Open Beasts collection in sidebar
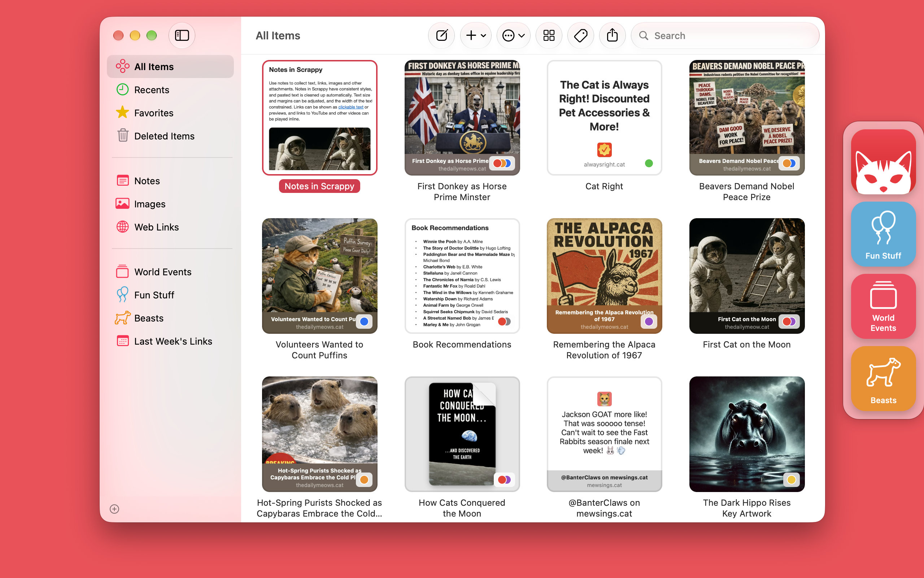Screen dimensions: 924x578 (x=170, y=318)
